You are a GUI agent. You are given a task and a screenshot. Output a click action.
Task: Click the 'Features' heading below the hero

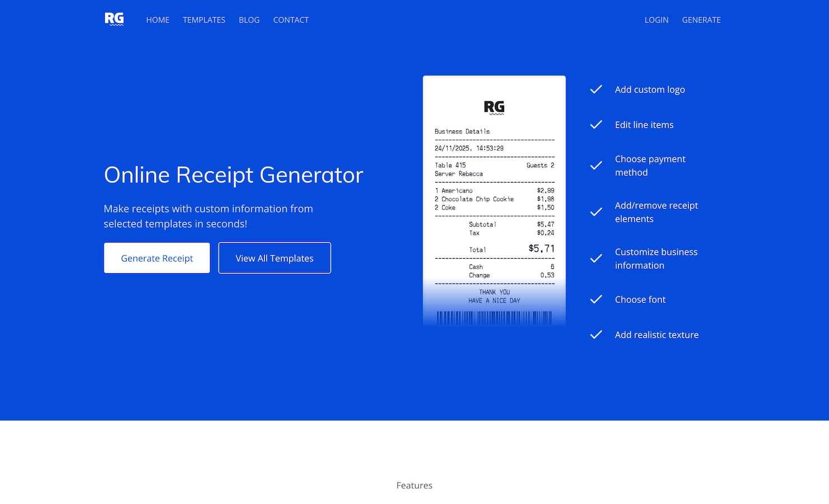click(x=414, y=485)
